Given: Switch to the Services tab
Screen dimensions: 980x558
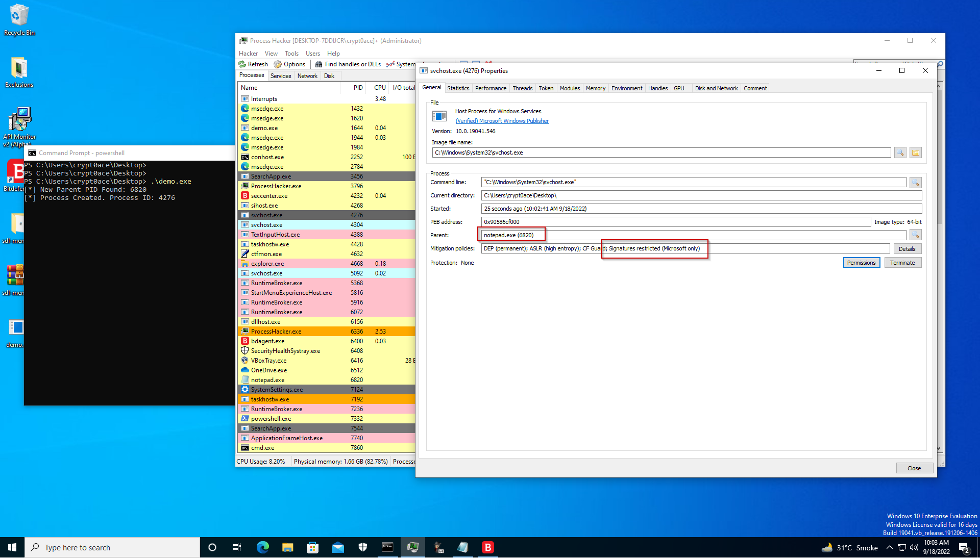Looking at the screenshot, I should [281, 75].
